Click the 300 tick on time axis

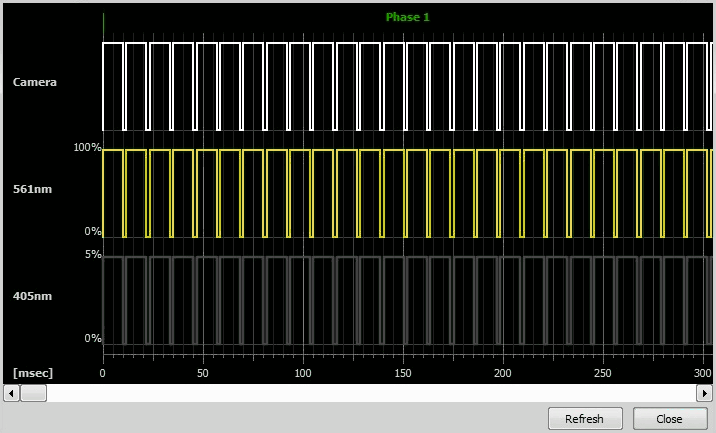[x=703, y=373]
